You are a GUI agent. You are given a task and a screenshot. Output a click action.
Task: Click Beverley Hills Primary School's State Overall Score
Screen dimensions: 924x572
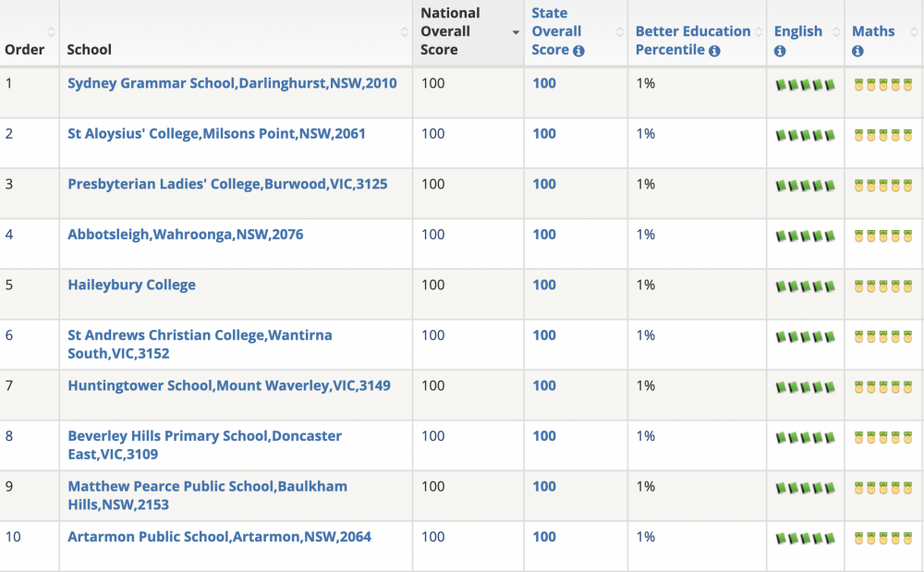(544, 436)
